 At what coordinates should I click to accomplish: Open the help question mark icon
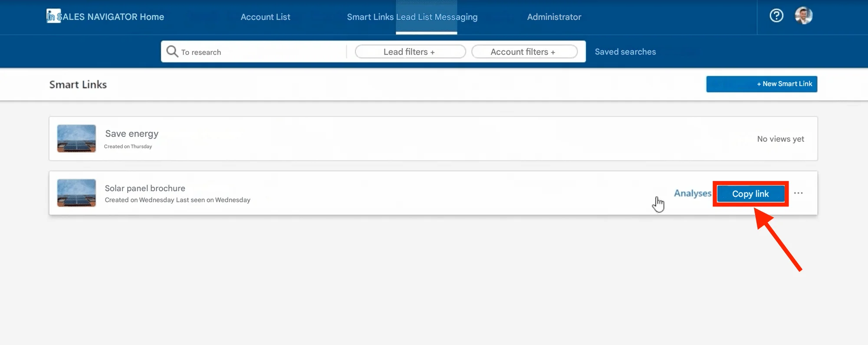pyautogui.click(x=776, y=16)
